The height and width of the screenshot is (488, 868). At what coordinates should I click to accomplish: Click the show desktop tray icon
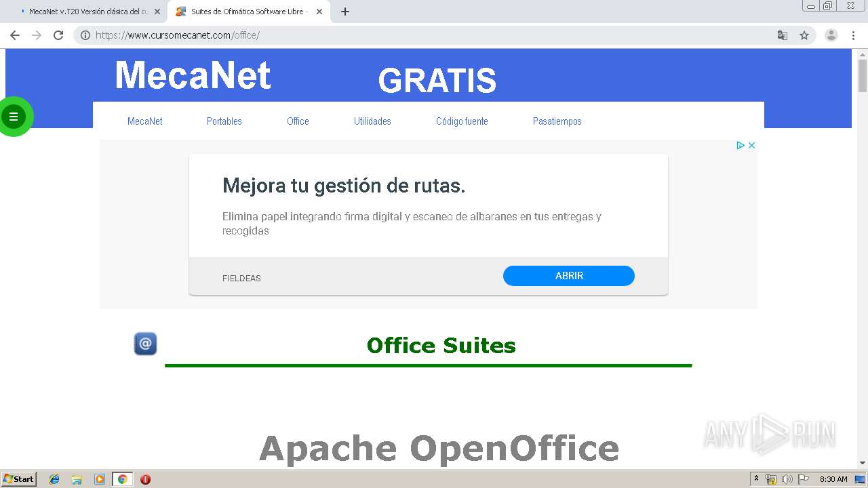pos(860,479)
